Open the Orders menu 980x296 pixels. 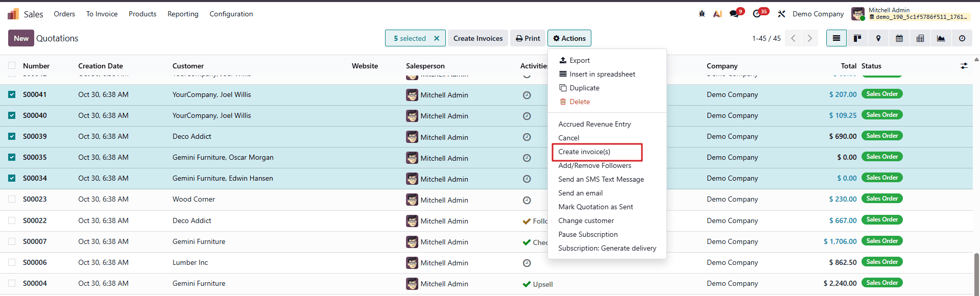(64, 14)
